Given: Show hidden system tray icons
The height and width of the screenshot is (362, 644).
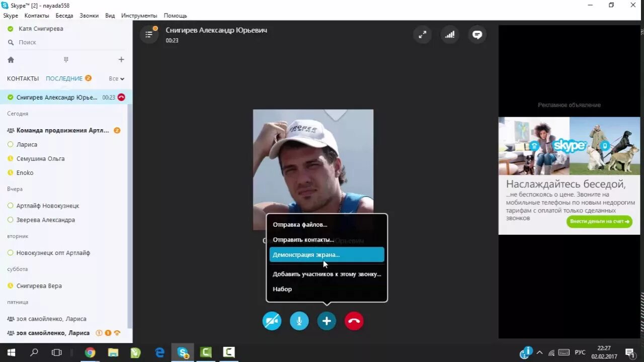Looking at the screenshot, I should click(540, 352).
